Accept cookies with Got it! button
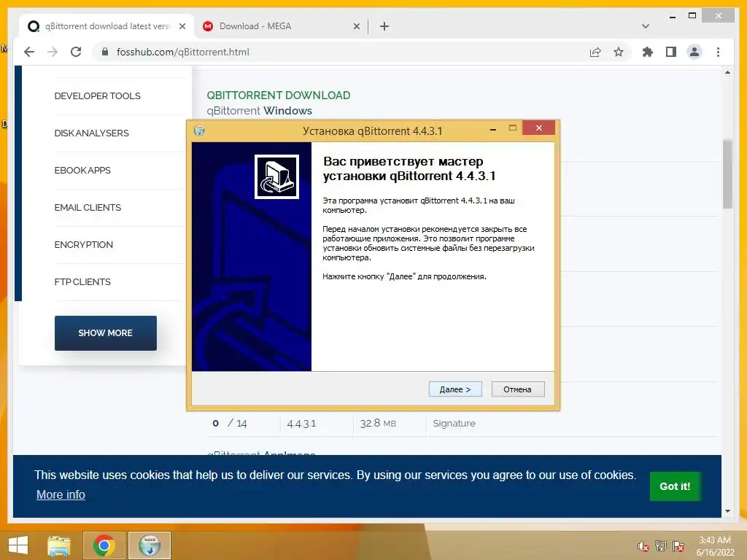Screen dimensions: 747x560 [675, 486]
